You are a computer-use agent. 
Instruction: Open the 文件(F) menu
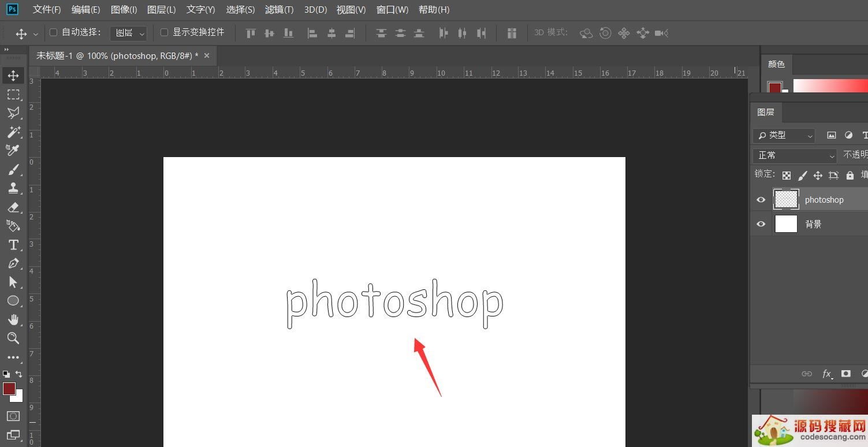47,9
